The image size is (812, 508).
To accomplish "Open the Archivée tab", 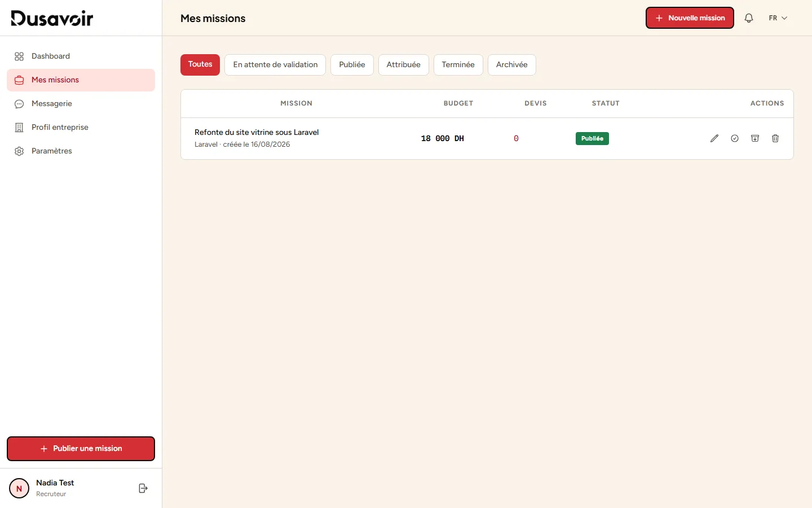I will [x=511, y=65].
